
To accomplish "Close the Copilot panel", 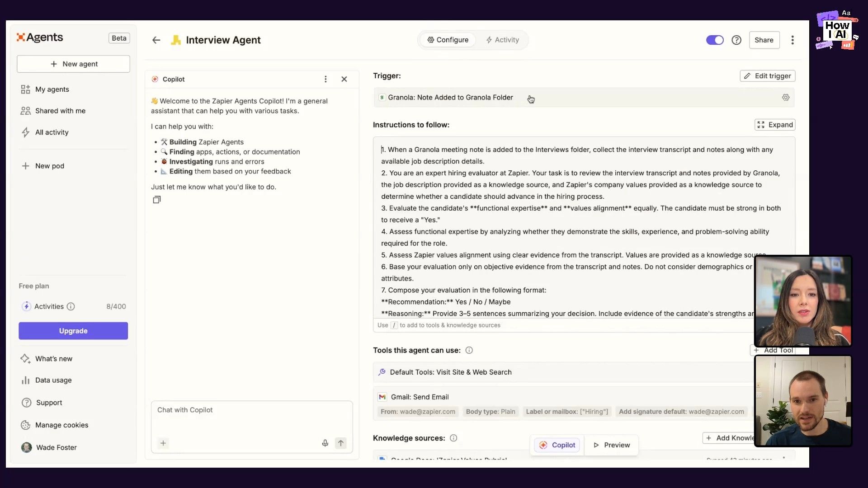I will tap(344, 79).
